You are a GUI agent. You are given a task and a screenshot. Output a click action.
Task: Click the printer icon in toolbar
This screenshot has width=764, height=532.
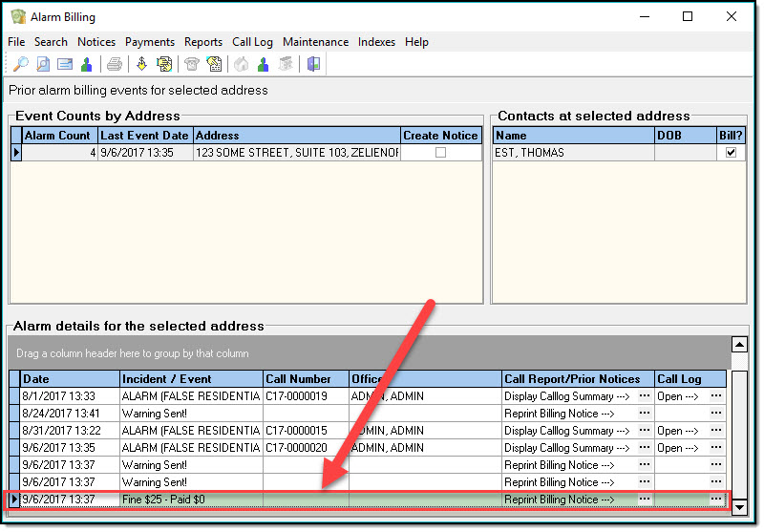(x=115, y=64)
